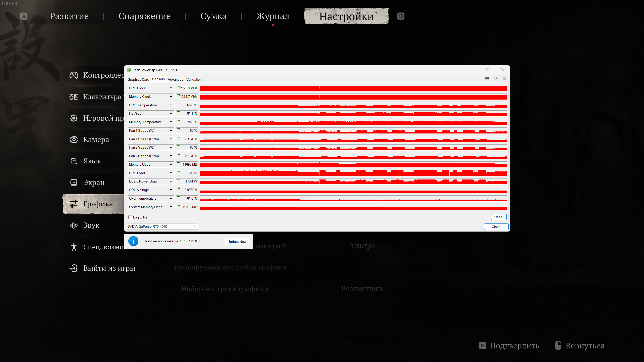
Task: Select the camera eye icon in sidebar
Action: point(74,140)
